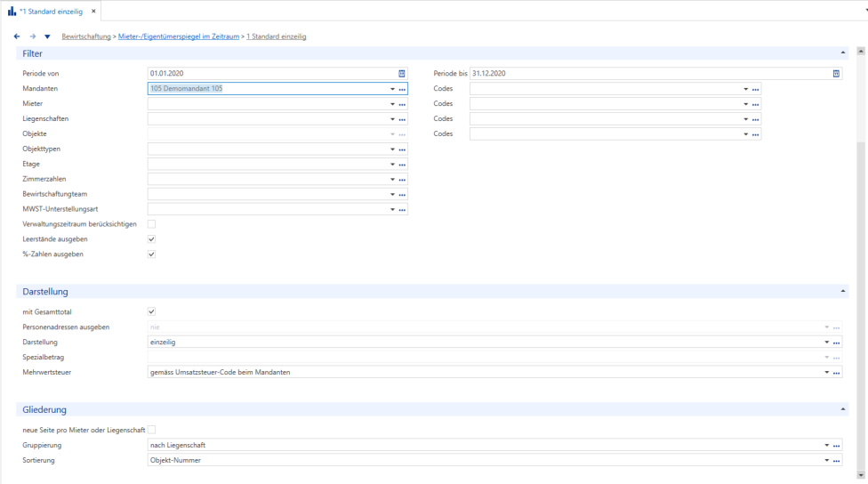Open calendar picker for Periode von
Screen dimensions: 868x484
[402, 73]
